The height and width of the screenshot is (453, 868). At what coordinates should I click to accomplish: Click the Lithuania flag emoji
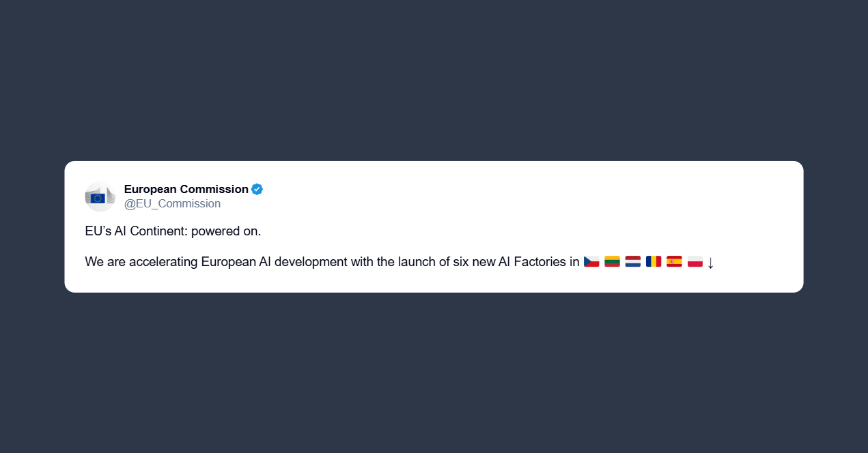tap(612, 261)
